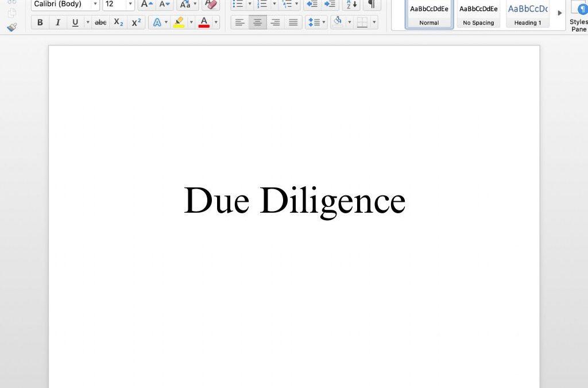The width and height of the screenshot is (588, 388).
Task: Click the Copy icon
Action: [11, 13]
